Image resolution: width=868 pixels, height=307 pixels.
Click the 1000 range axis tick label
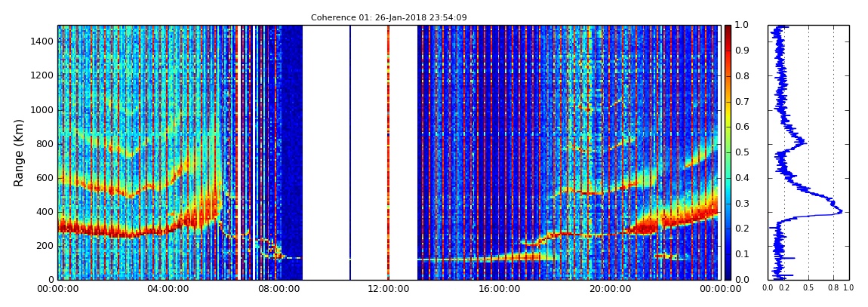click(43, 109)
